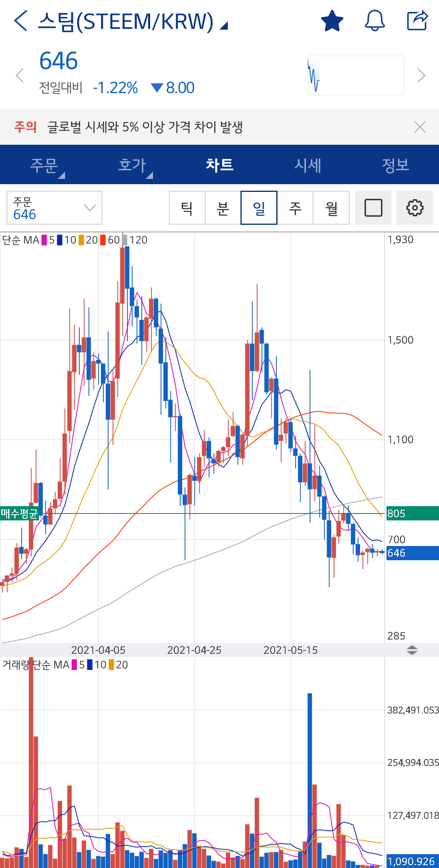Viewport: 439px width, 868px height.
Task: Open the 정보 tab
Action: [x=395, y=165]
